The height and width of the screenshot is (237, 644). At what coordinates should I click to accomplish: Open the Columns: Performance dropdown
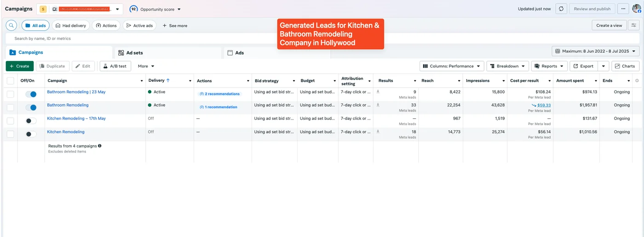click(452, 66)
